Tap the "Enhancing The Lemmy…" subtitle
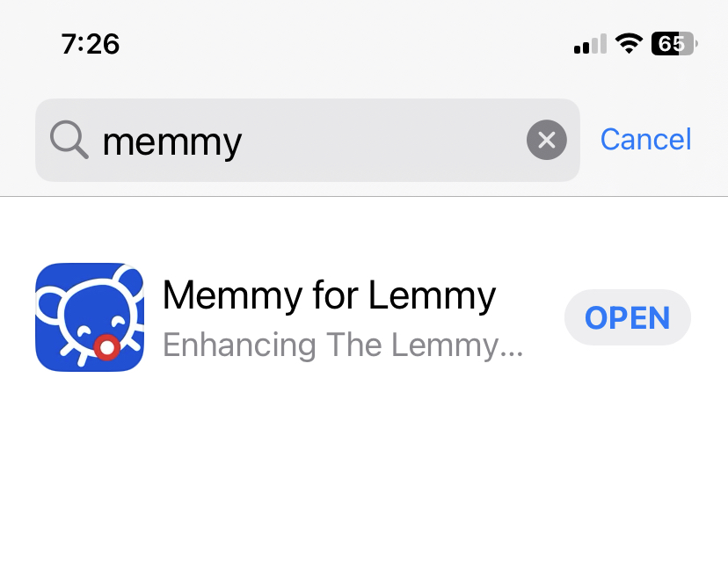The width and height of the screenshot is (728, 567). [343, 345]
